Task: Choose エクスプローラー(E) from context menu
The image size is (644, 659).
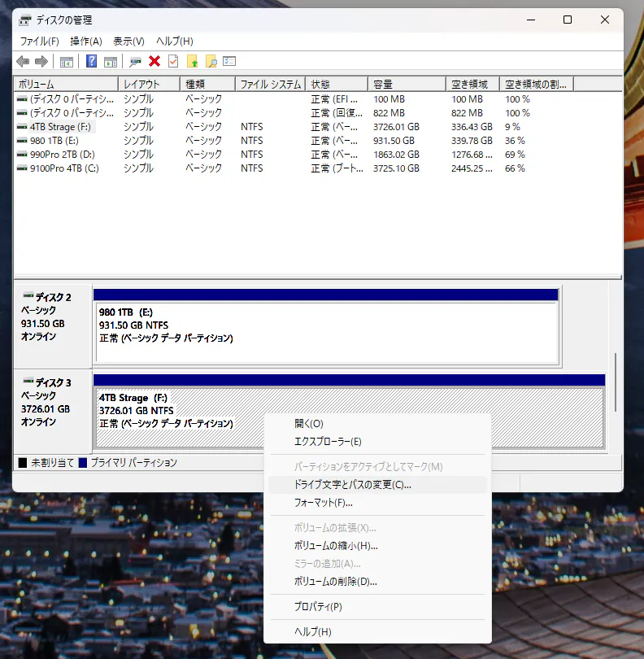Action: click(x=377, y=442)
